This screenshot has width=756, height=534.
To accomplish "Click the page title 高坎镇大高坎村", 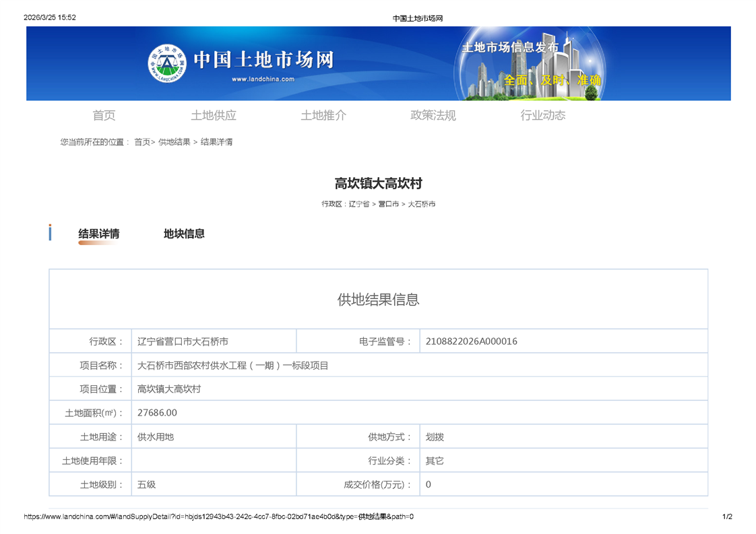I will point(378,183).
